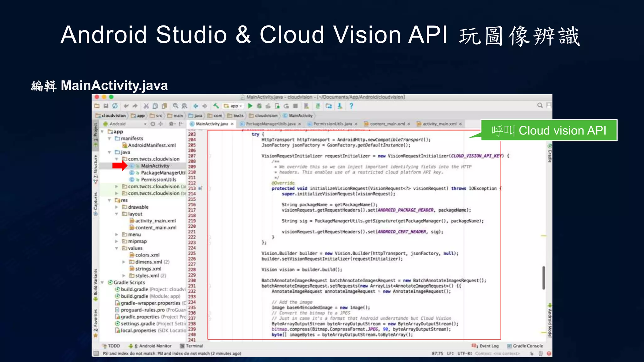Open Project Structure toolbar icon
This screenshot has height=362, width=644.
pyautogui.click(x=329, y=106)
